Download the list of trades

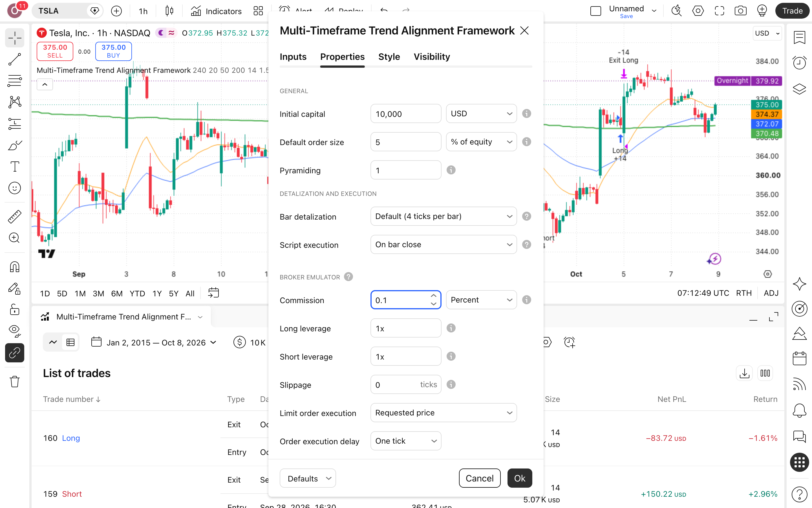[x=744, y=373]
